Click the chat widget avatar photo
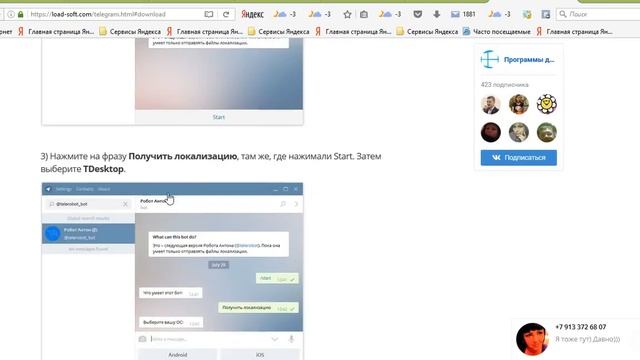 532,339
